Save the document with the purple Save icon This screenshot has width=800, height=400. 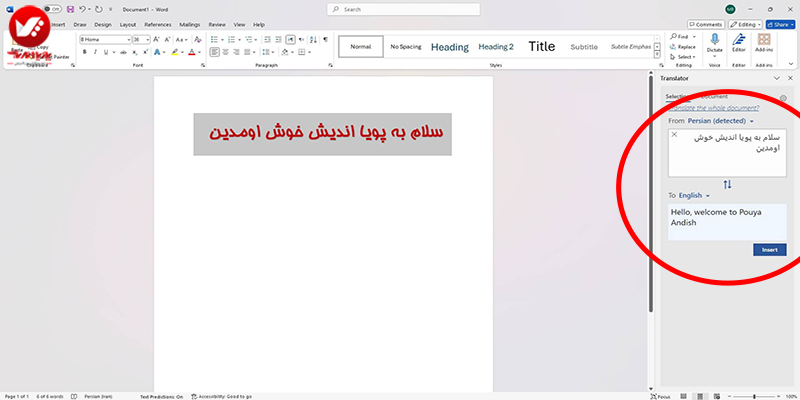(70, 9)
